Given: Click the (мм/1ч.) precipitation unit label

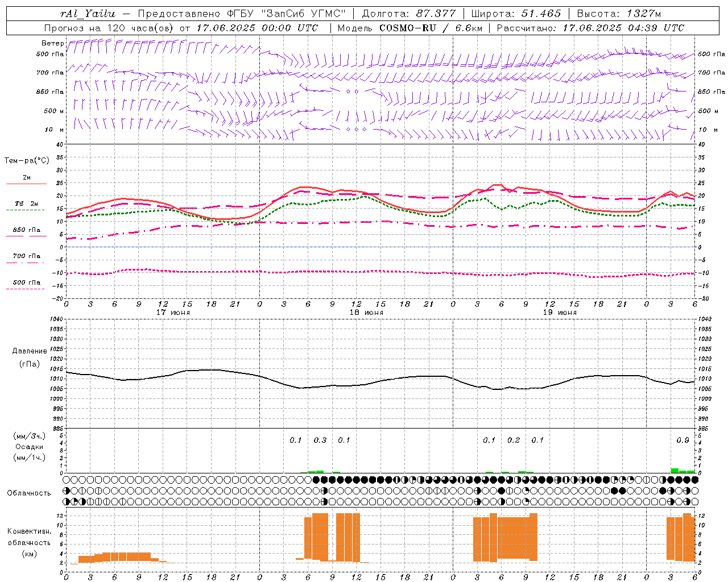Looking at the screenshot, I should [x=30, y=458].
